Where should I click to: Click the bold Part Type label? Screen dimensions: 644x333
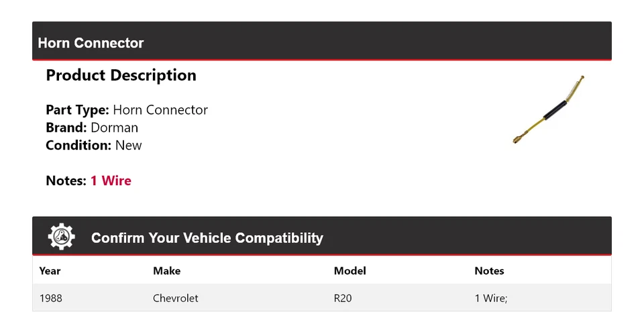[x=77, y=110]
